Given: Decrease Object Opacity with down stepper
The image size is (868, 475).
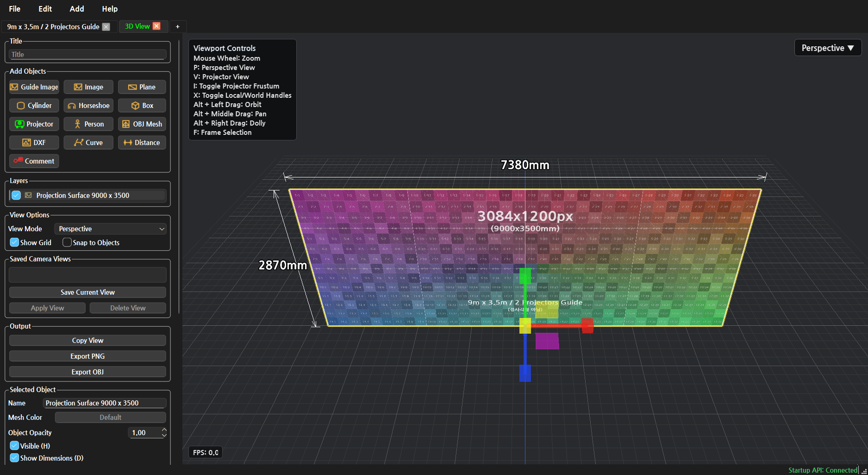Looking at the screenshot, I should click(x=164, y=435).
